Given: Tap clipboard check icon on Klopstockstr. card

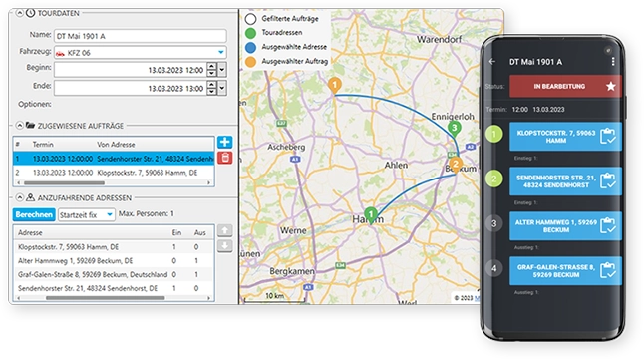Looking at the screenshot, I should (x=608, y=136).
